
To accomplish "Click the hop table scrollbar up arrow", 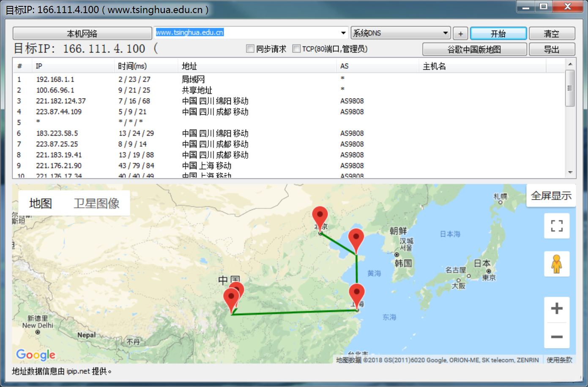I will pos(570,64).
